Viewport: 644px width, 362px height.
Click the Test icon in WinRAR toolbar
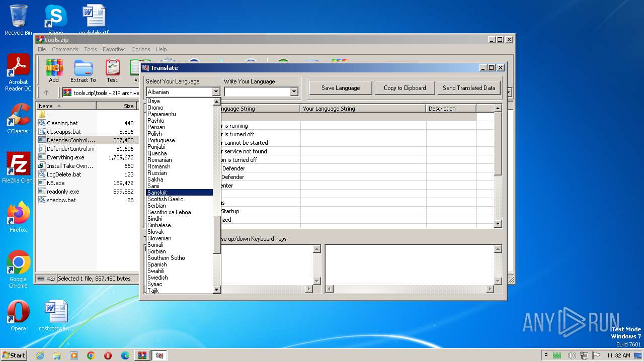(x=112, y=70)
